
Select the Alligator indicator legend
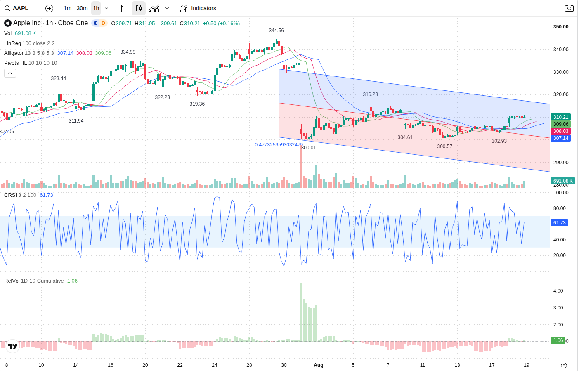click(58, 53)
